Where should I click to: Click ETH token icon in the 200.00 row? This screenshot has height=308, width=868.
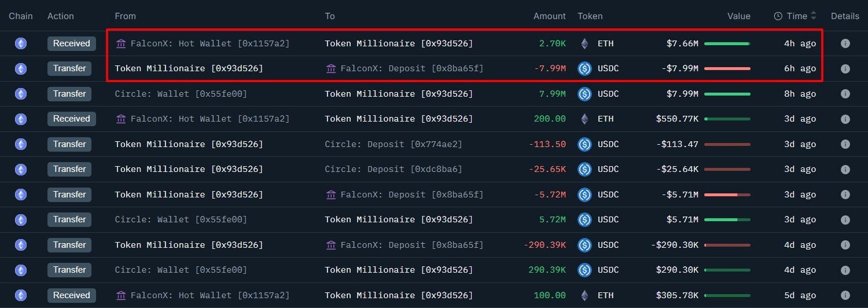click(x=584, y=119)
